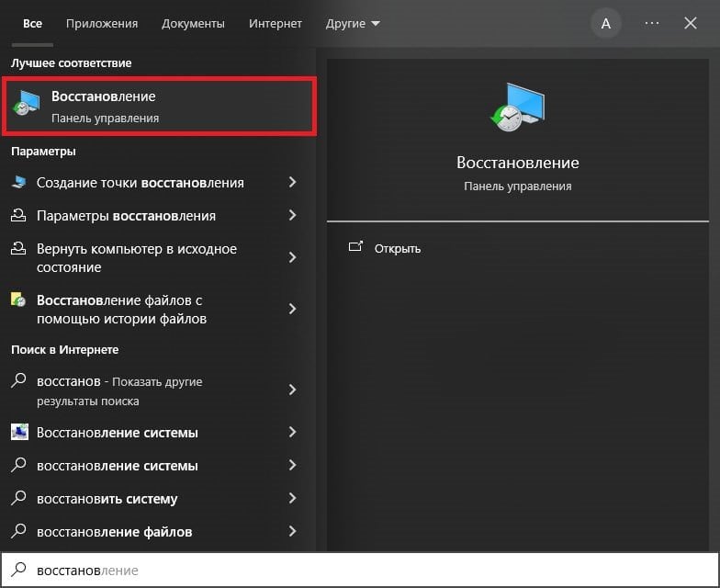
Task: Close the search panel
Action: pos(691,23)
